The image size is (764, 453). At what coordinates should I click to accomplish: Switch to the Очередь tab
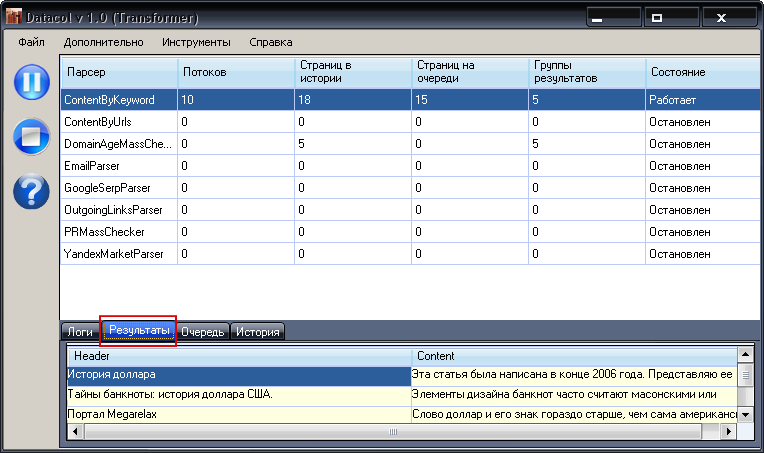coord(203,332)
